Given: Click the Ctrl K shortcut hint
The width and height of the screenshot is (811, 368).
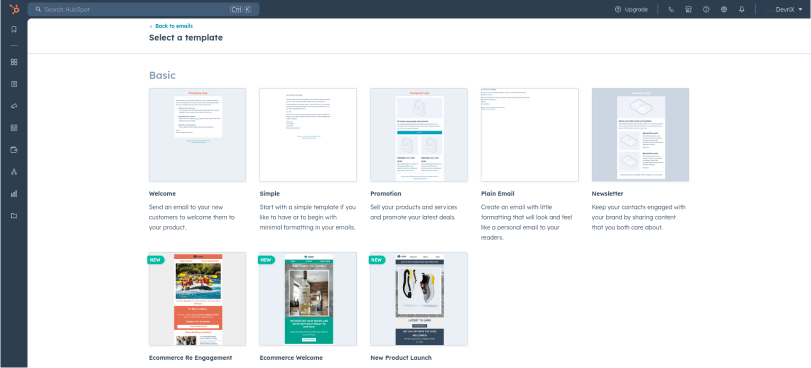Looking at the screenshot, I should point(241,9).
